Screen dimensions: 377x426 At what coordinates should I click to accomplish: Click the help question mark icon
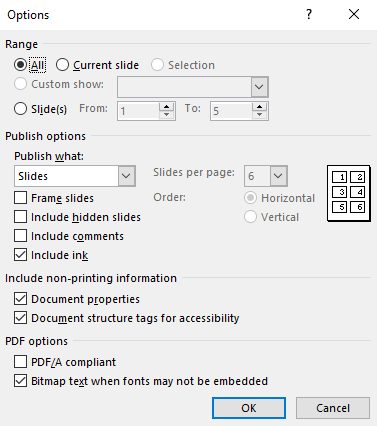[x=309, y=14]
